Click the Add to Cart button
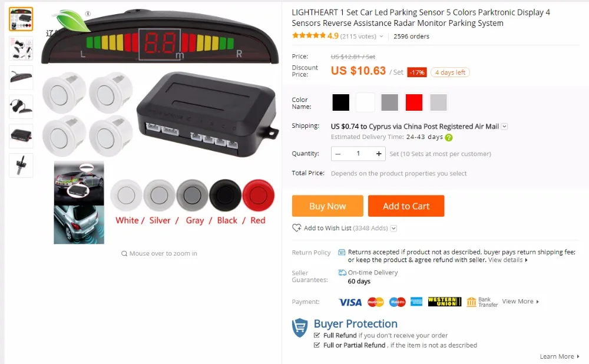Screen dimensions: 589x364 pos(406,206)
